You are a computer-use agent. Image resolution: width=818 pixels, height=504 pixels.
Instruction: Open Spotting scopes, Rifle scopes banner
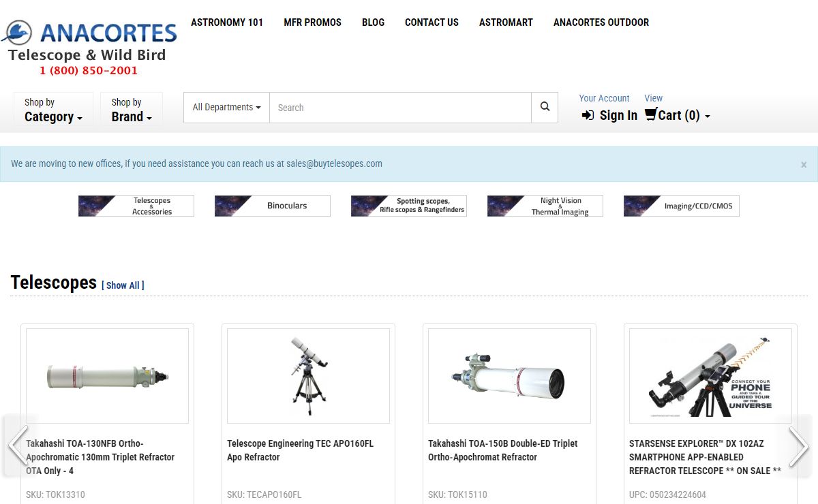click(409, 206)
